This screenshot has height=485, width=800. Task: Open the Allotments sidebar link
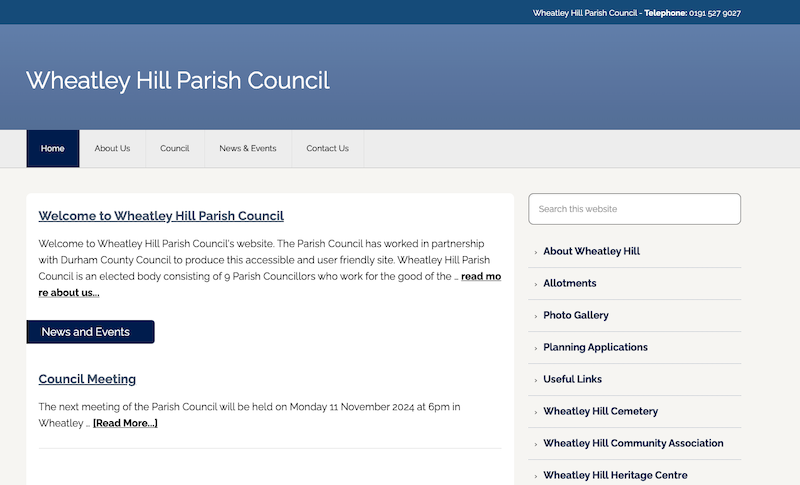[x=569, y=283]
